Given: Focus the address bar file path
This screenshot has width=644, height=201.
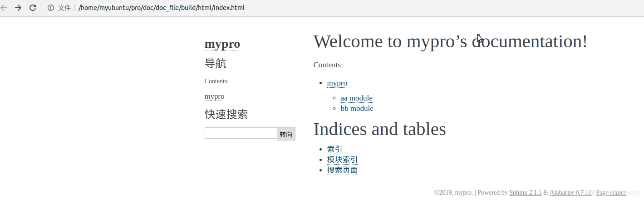Looking at the screenshot, I should tap(162, 8).
